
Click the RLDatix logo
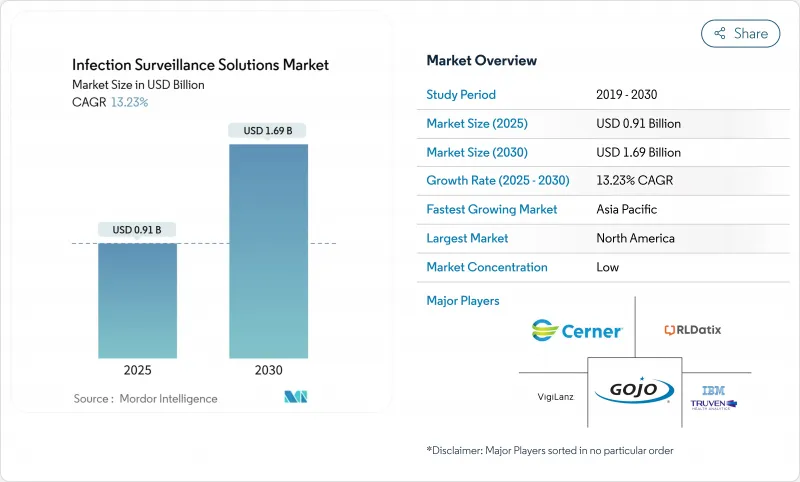point(692,329)
